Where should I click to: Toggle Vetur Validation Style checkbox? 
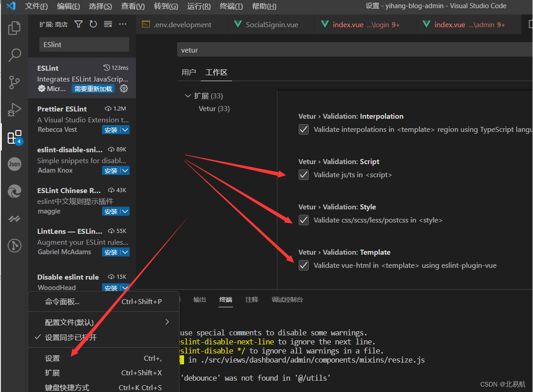pos(304,220)
